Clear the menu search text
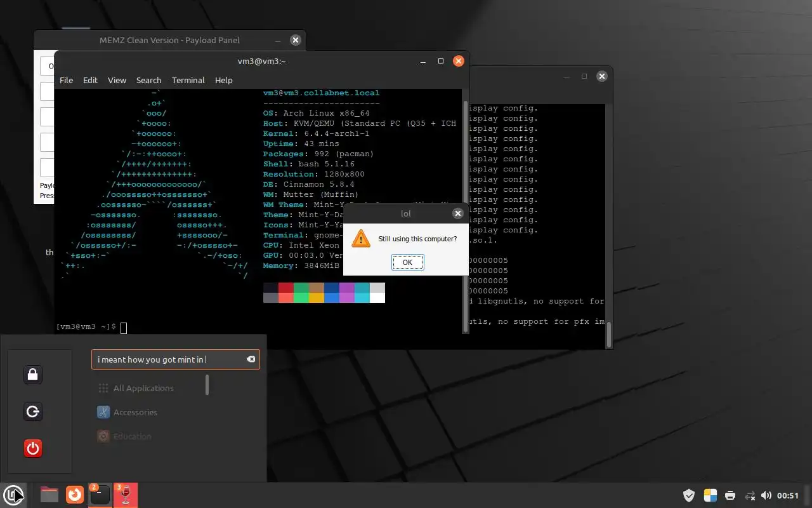Image resolution: width=812 pixels, height=508 pixels. tap(251, 359)
